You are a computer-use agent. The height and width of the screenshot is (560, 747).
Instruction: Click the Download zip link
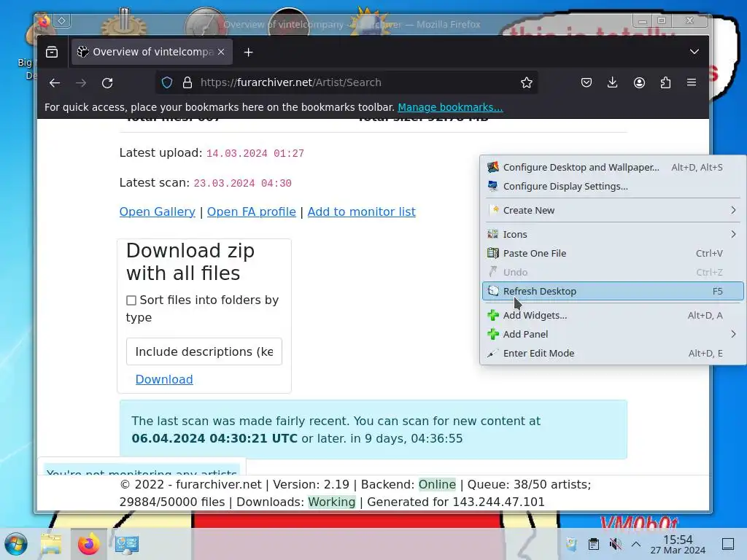coord(164,379)
